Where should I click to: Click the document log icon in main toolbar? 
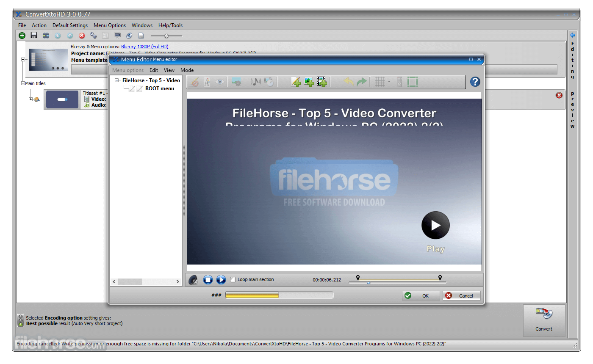coord(141,36)
